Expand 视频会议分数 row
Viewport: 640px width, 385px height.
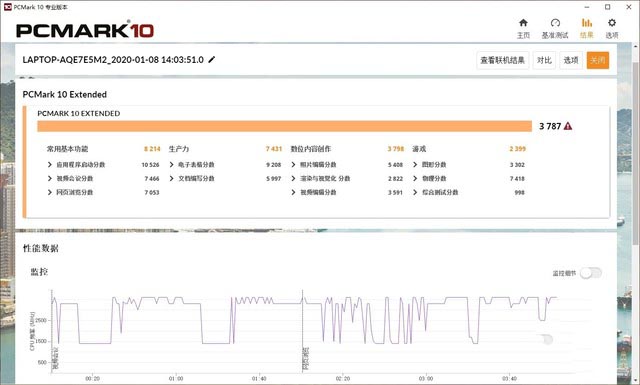point(49,178)
